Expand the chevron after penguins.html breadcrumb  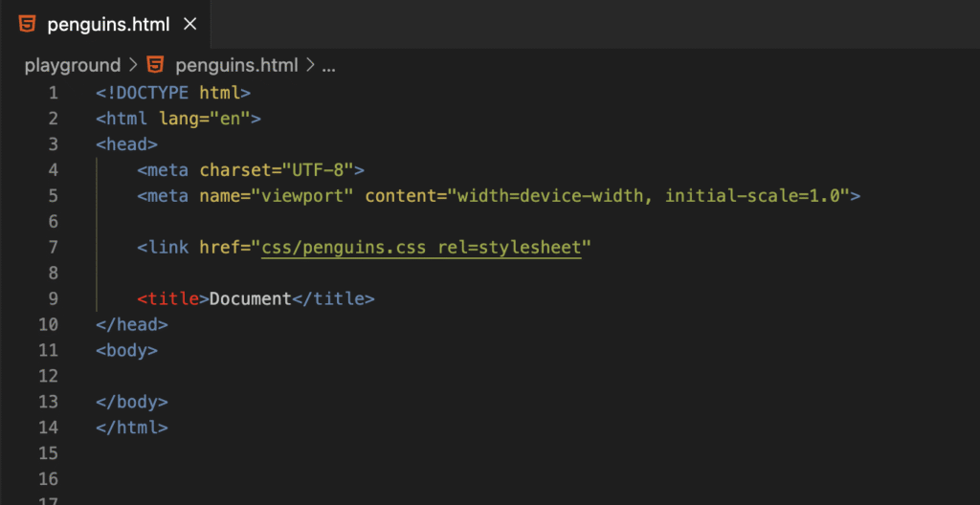coord(310,66)
